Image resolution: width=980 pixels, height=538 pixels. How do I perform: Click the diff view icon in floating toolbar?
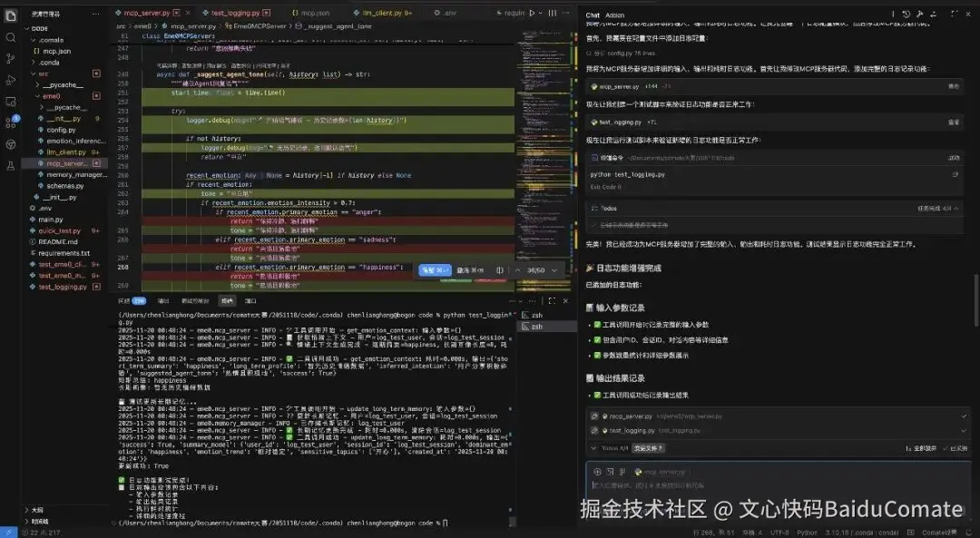499,270
